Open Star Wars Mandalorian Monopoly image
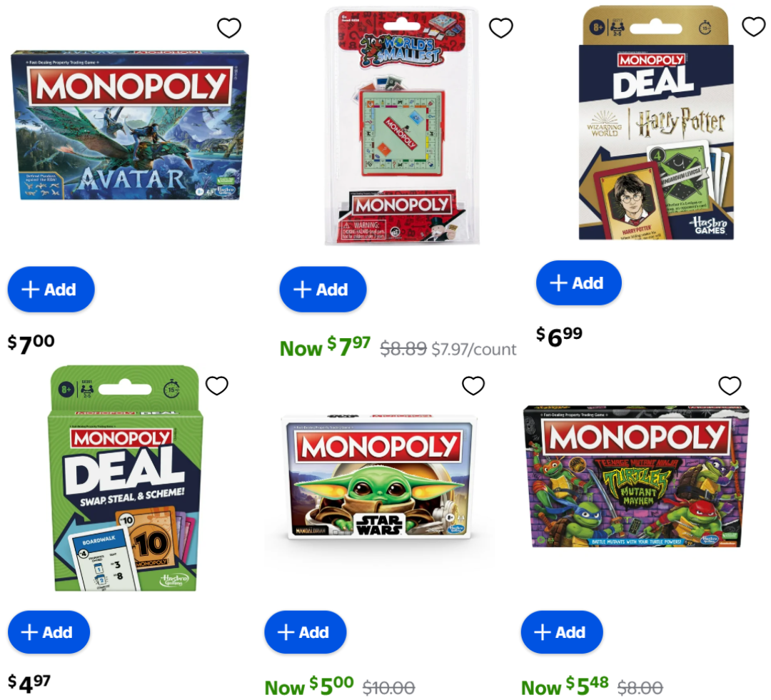Viewport: 771px width, 700px height. pos(379,477)
